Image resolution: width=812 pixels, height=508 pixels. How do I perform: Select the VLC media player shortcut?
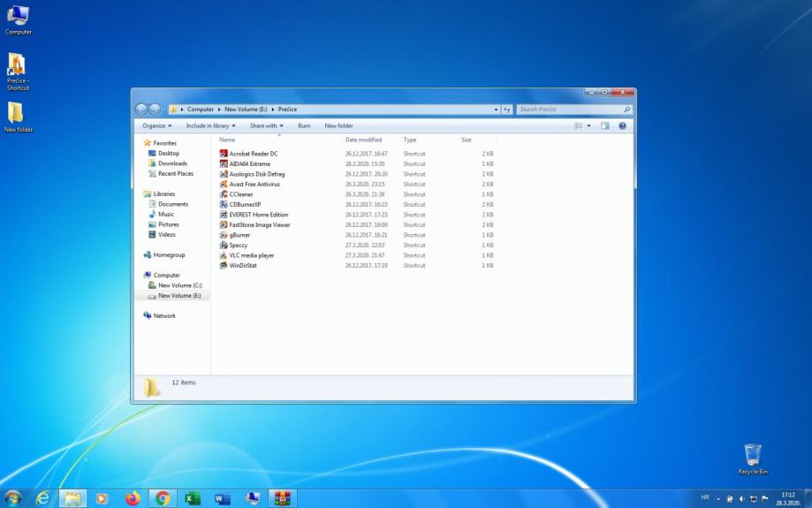pyautogui.click(x=251, y=255)
